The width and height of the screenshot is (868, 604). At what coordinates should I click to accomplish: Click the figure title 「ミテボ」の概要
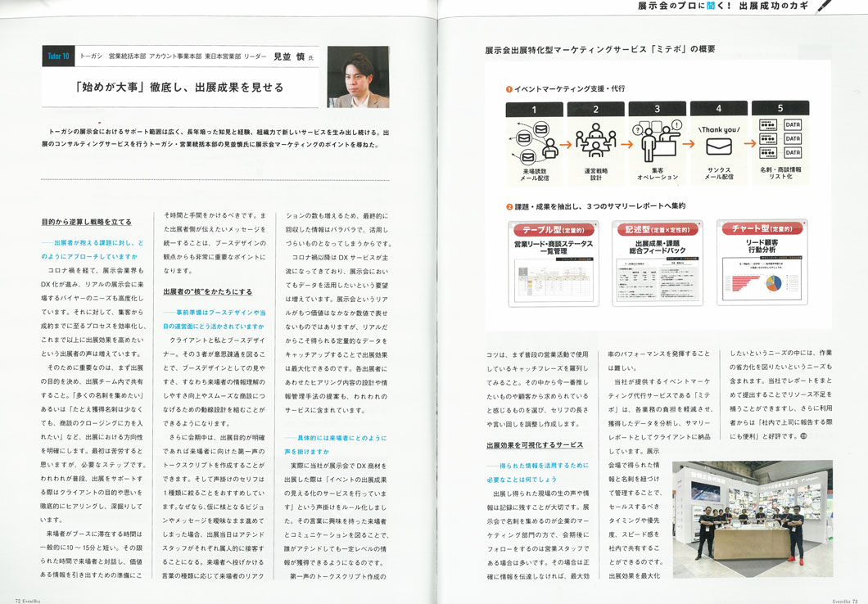(682, 49)
